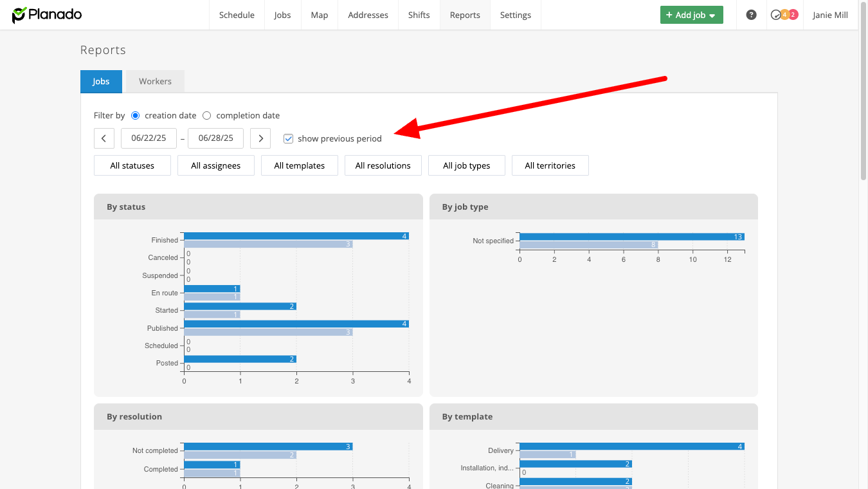Open the Map menu item
Screen dimensions: 868x489
pyautogui.click(x=320, y=15)
